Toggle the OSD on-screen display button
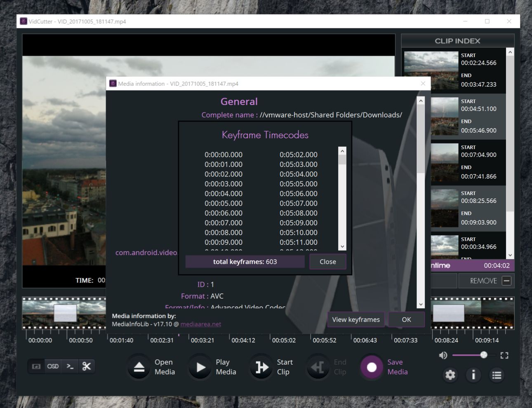Screen dimensions: 532x408 (53, 366)
